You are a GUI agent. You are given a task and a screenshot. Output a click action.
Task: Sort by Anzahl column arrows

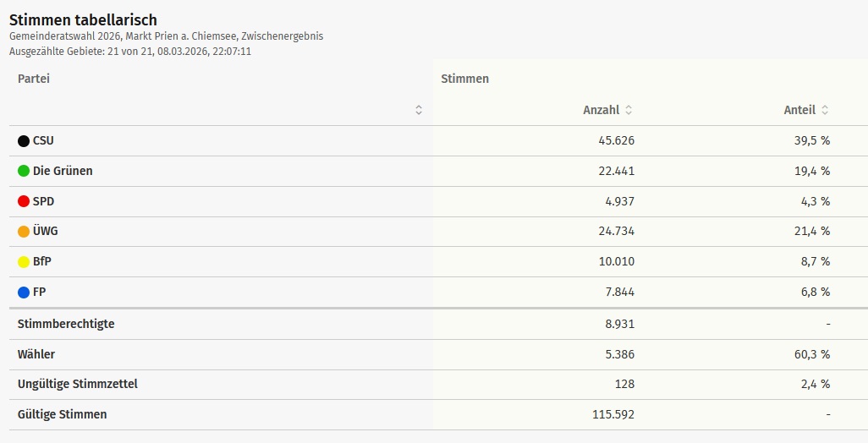pyautogui.click(x=629, y=110)
